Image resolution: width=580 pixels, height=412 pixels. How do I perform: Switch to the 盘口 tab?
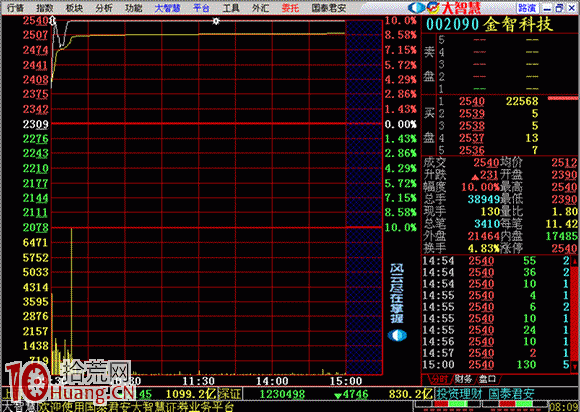(x=487, y=379)
